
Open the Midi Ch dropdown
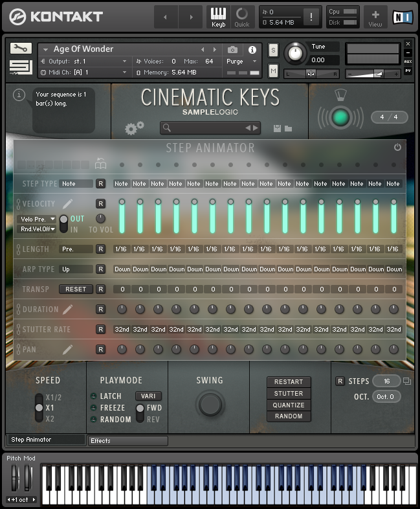click(x=84, y=72)
